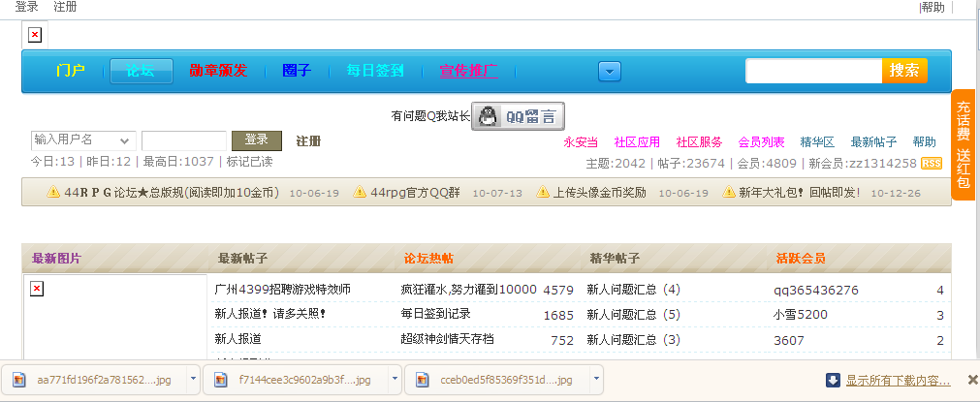Open the 社区服务 link

tap(699, 141)
